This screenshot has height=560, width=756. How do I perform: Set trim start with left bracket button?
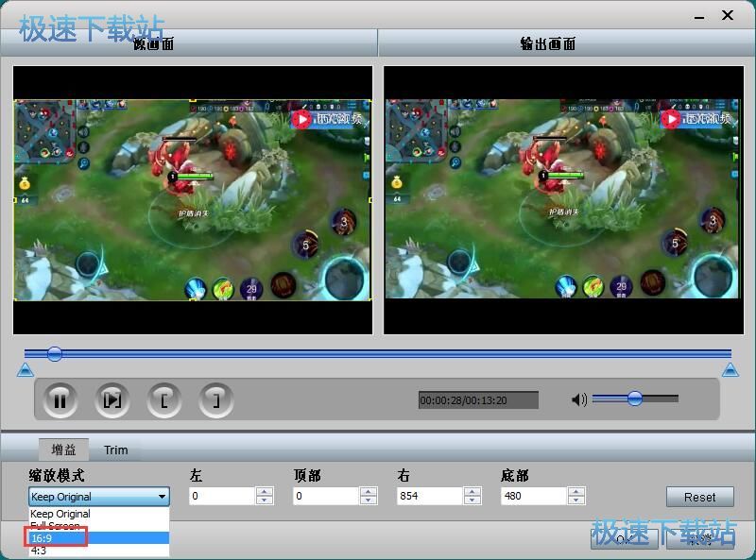pos(163,400)
